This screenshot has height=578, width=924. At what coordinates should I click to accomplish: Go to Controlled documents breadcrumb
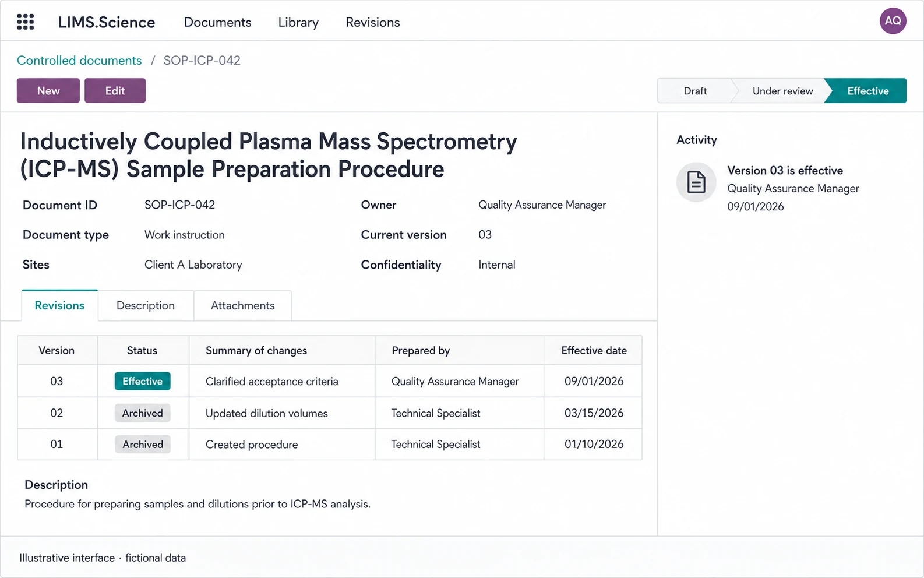pyautogui.click(x=79, y=61)
